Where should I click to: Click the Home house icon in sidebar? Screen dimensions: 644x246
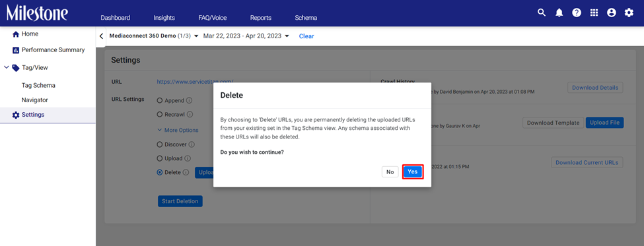coord(16,34)
